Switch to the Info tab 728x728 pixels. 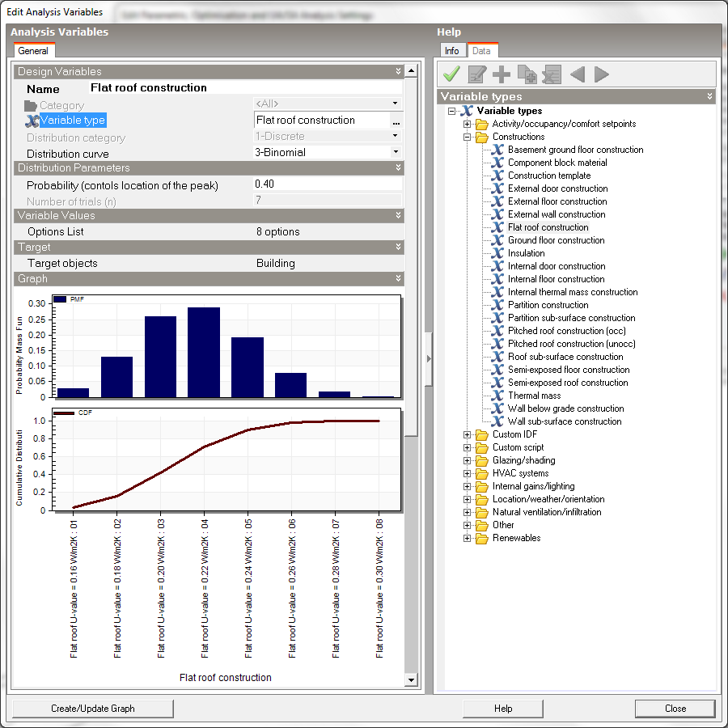point(451,51)
